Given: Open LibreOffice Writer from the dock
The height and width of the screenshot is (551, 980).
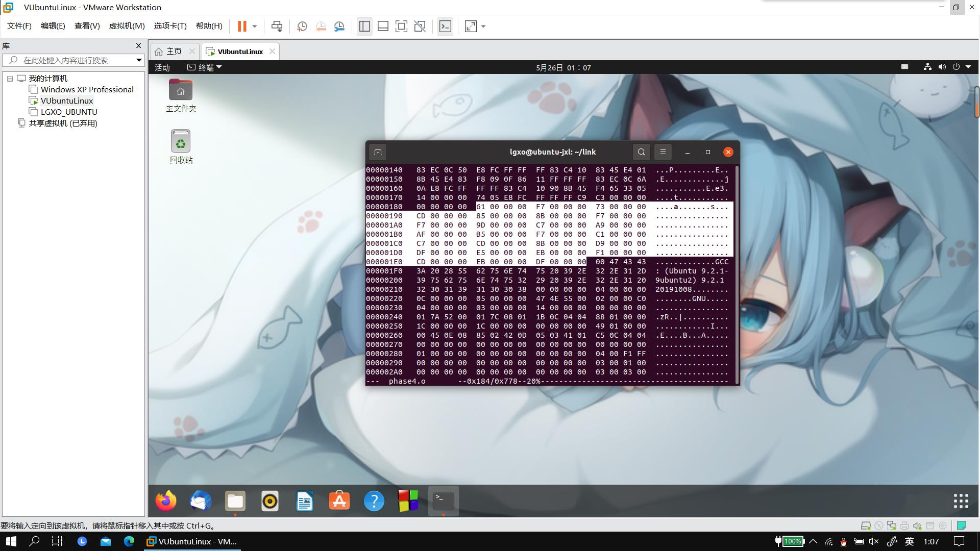Looking at the screenshot, I should (305, 501).
